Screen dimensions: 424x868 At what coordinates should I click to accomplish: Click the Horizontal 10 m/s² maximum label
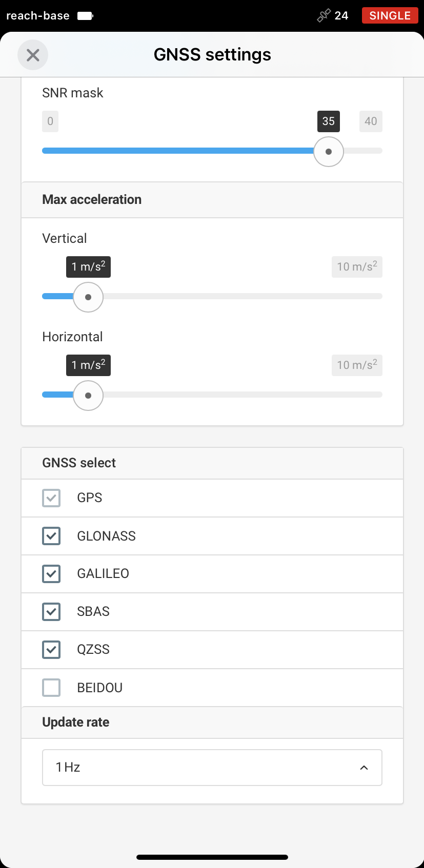[x=357, y=365]
